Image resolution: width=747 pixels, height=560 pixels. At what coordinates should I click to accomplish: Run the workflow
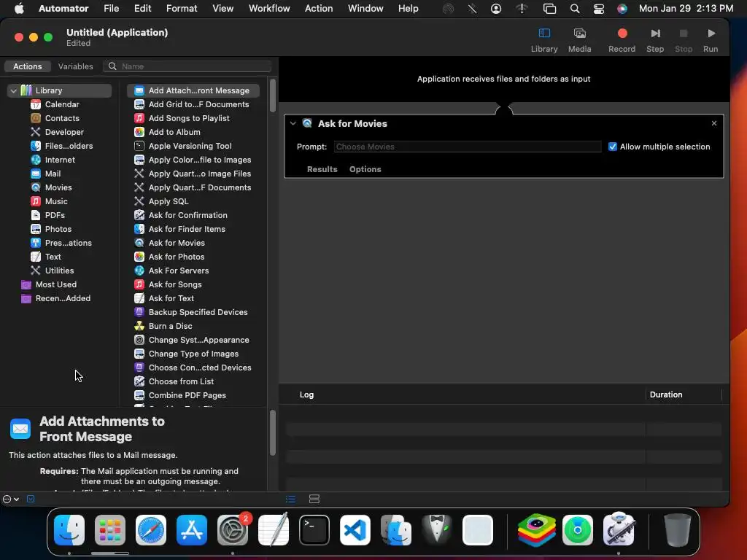tap(711, 40)
